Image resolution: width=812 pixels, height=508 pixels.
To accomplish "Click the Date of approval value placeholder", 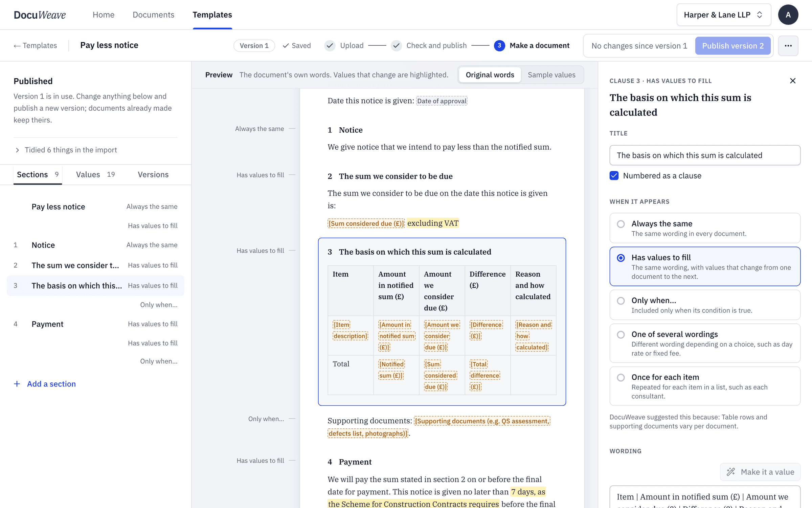I will coord(442,101).
